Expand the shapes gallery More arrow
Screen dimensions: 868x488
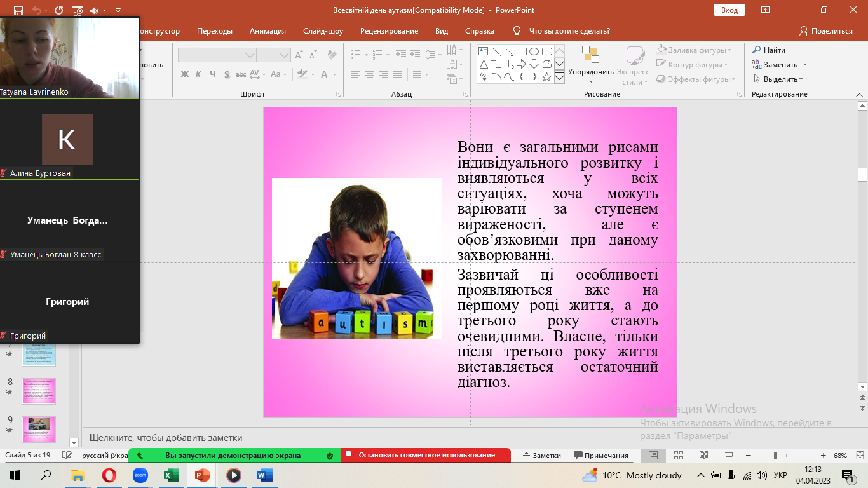click(559, 78)
